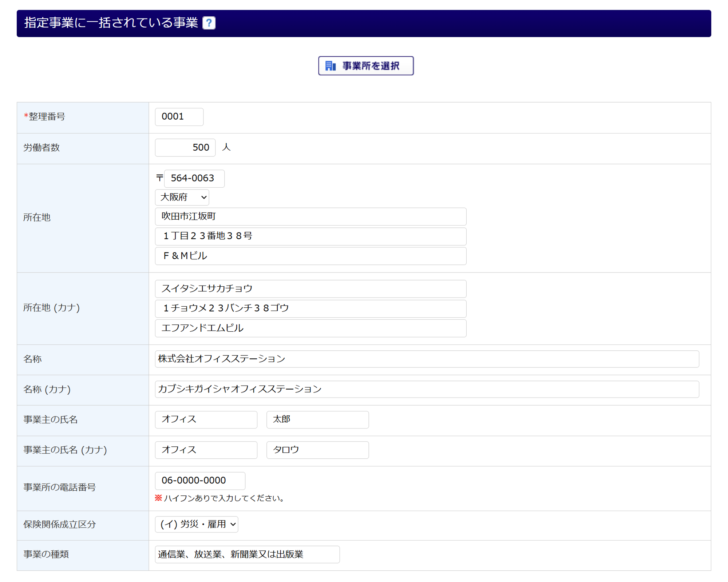Screen dimensions: 728x582
Task: Click the owner surname field under 事業主の氏名
Action: click(x=206, y=419)
